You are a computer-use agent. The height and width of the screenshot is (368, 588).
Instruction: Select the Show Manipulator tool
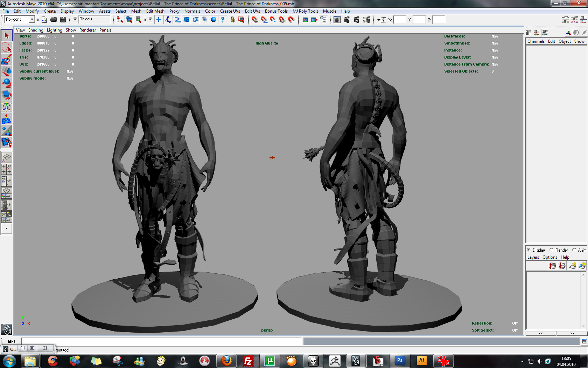click(7, 131)
